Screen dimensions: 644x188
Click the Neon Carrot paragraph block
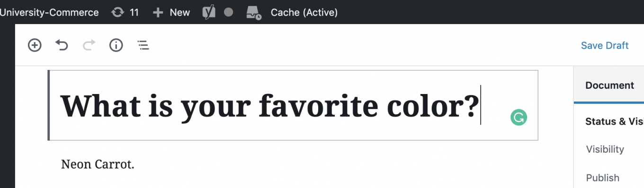98,164
